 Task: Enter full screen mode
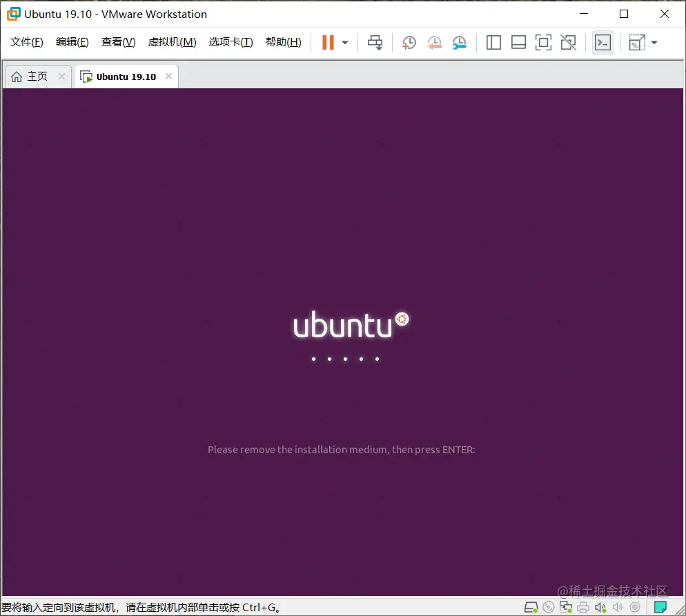[x=543, y=42]
